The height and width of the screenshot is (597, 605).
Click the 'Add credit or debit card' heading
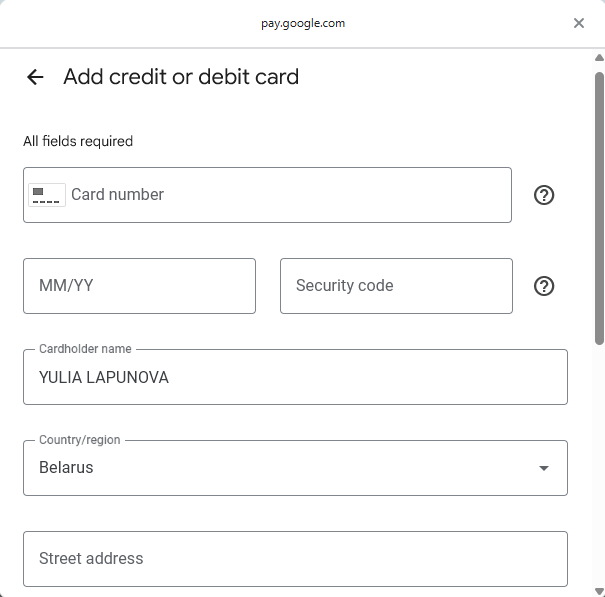point(181,77)
